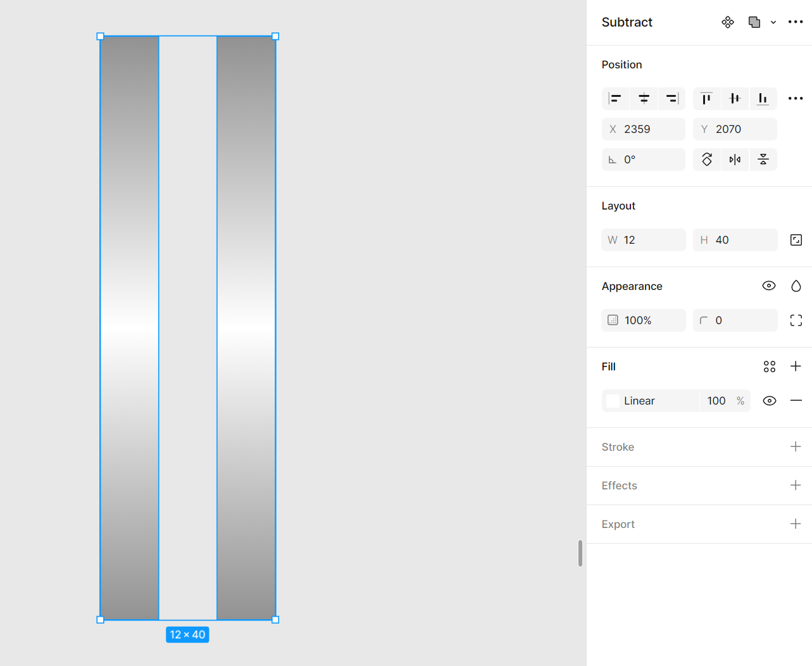Toggle the constrain proportions button
The image size is (812, 666).
click(796, 240)
